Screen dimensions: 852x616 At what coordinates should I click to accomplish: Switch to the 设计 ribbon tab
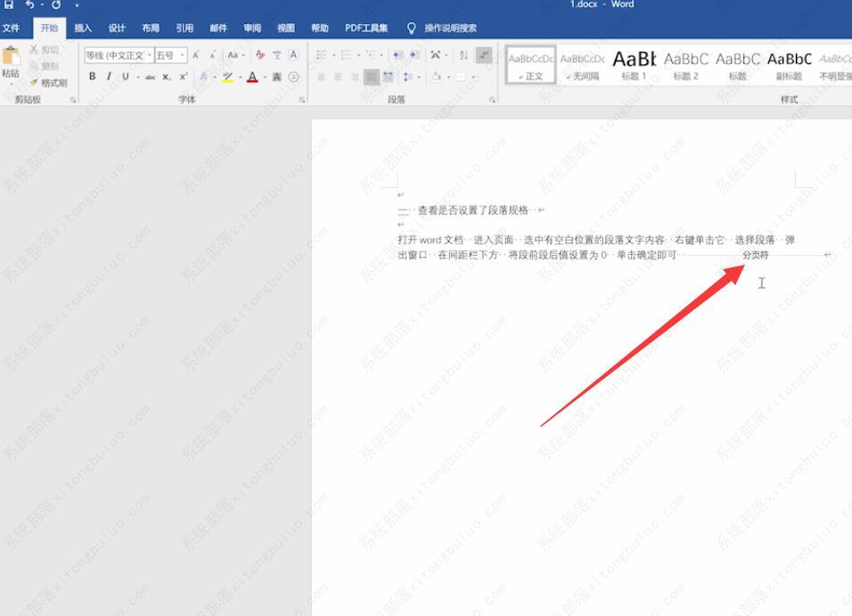116,29
